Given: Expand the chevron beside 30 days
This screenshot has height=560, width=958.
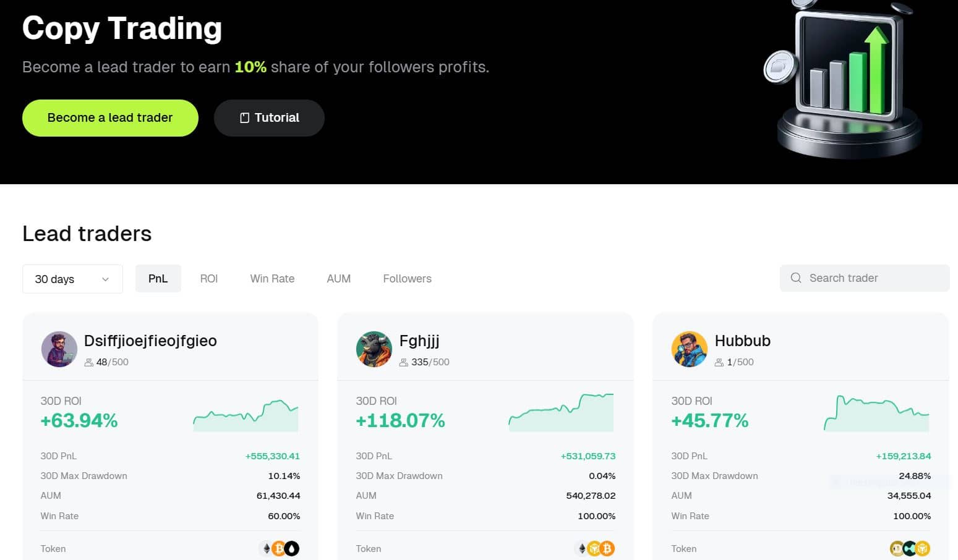Looking at the screenshot, I should tap(105, 279).
